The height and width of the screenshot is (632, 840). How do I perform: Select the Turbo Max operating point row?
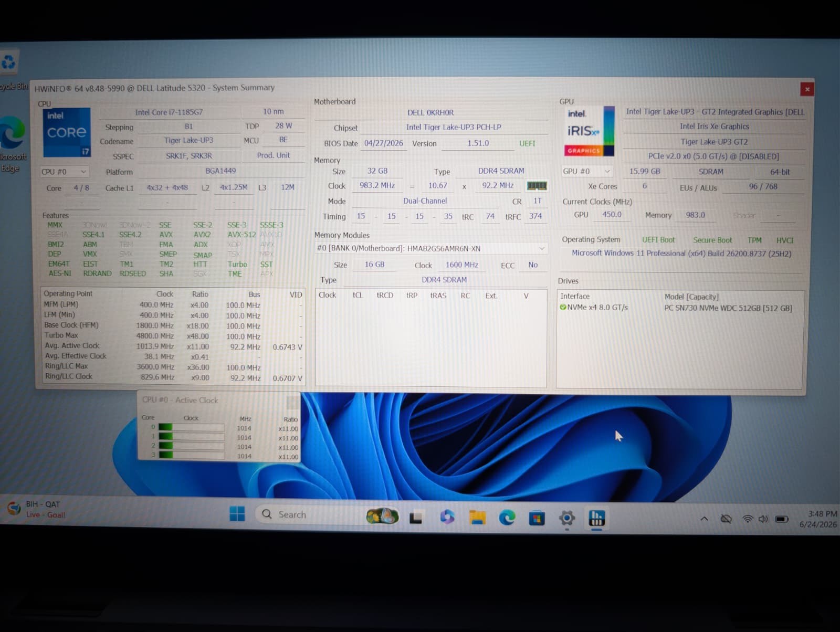point(173,335)
